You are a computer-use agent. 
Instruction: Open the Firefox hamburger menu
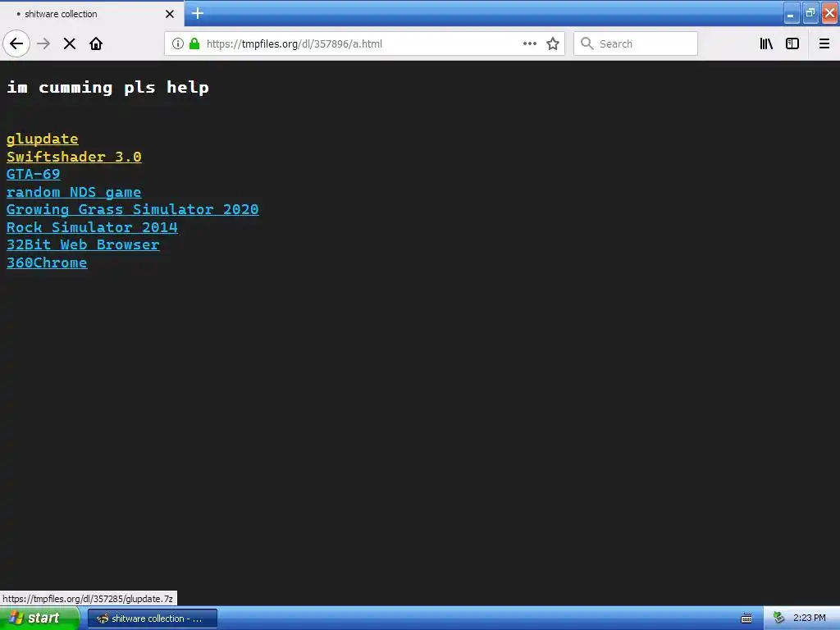pos(824,44)
